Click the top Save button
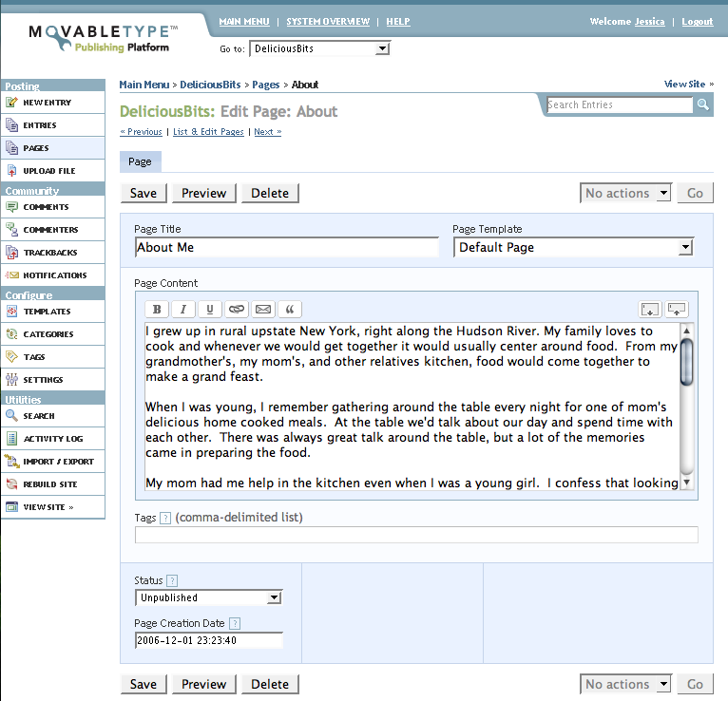 click(x=144, y=193)
